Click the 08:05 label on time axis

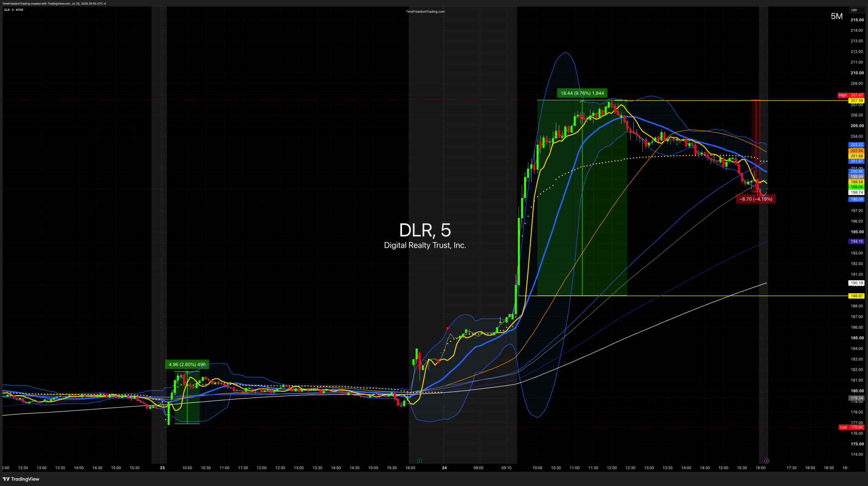478,468
